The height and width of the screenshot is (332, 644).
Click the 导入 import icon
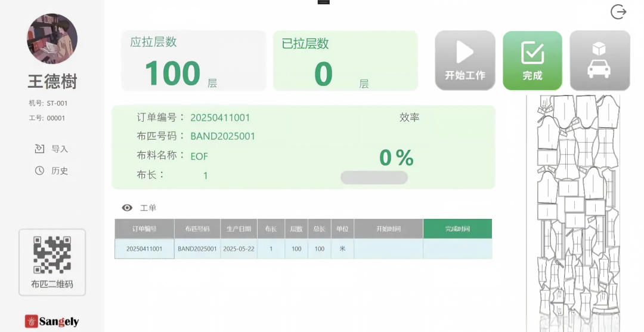(39, 149)
